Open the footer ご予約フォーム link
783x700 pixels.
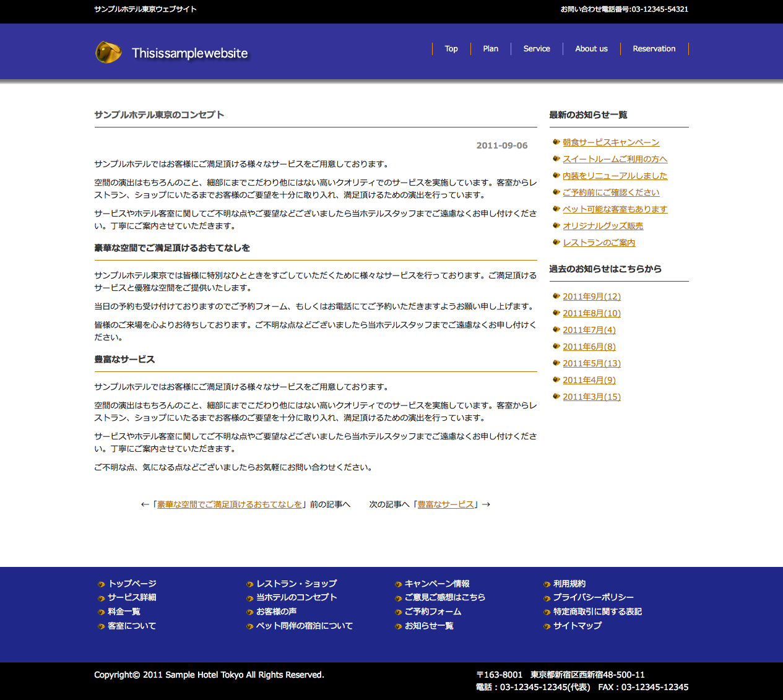click(x=433, y=611)
